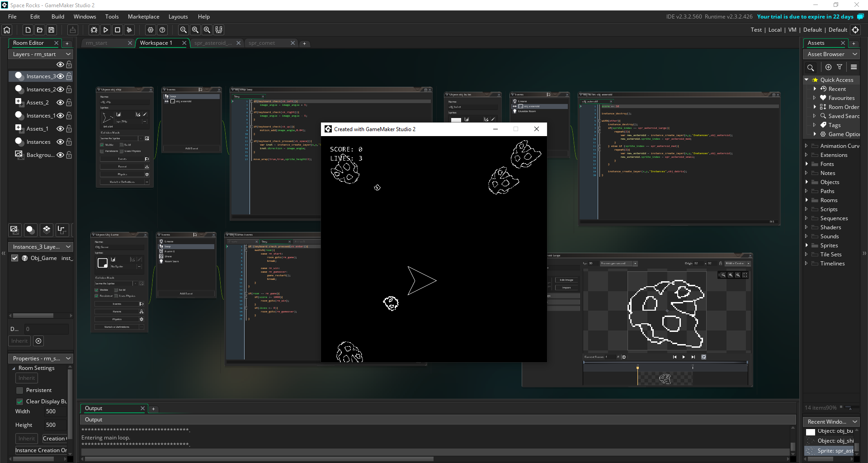
Task: Click the Save project icon
Action: click(52, 30)
